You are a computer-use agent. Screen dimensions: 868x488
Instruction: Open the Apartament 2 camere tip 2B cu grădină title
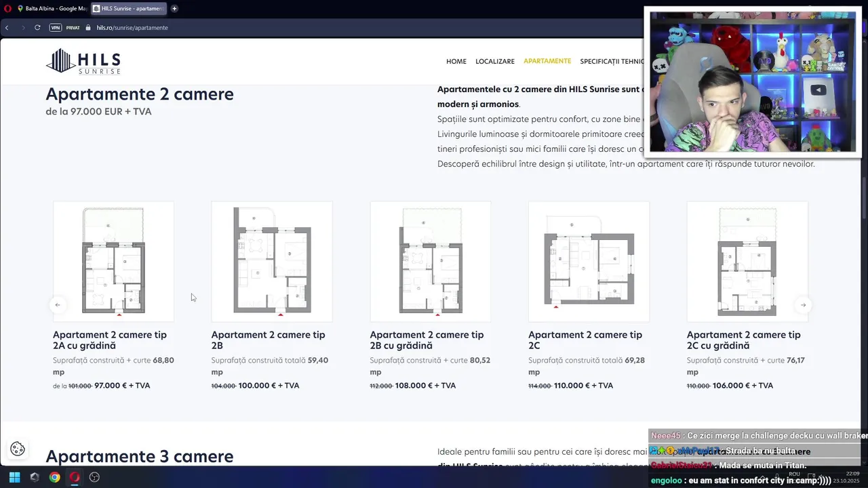tap(427, 340)
